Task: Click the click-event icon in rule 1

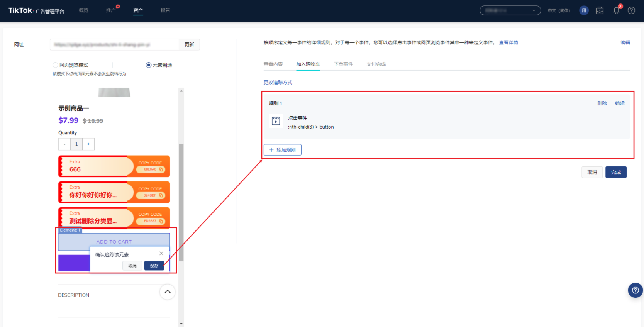Action: coord(276,121)
